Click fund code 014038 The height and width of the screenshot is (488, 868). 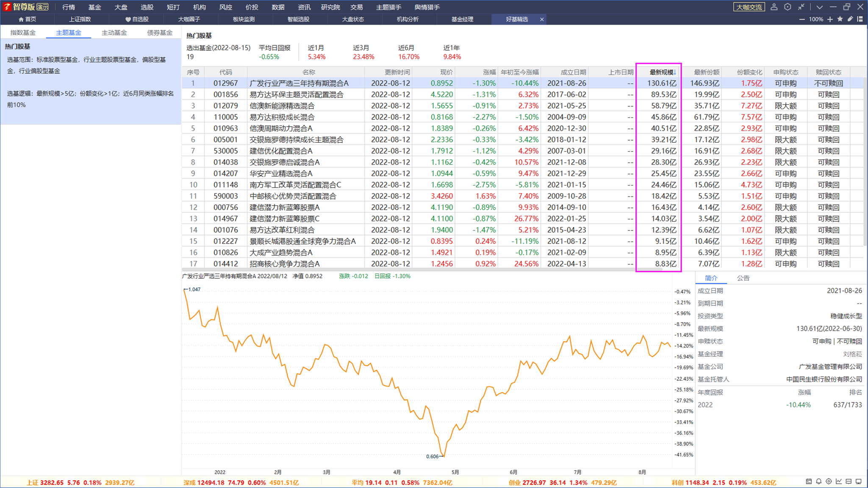pos(225,162)
